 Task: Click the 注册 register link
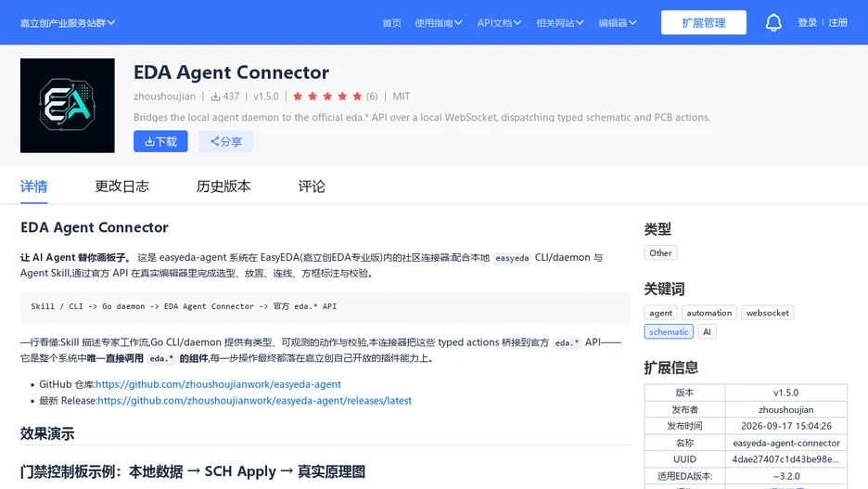pos(838,22)
